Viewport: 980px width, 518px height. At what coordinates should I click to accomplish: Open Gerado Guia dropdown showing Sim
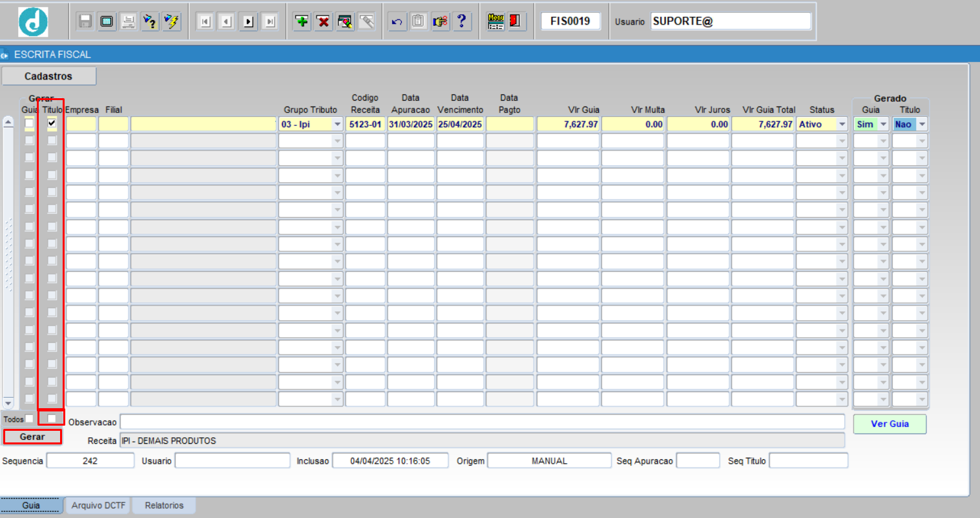pyautogui.click(x=883, y=124)
